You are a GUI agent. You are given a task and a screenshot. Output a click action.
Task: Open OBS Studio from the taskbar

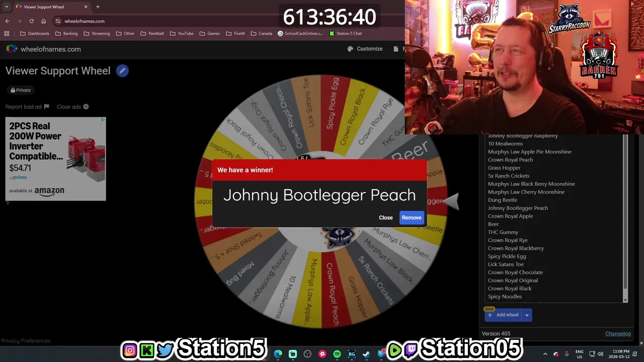click(x=307, y=354)
